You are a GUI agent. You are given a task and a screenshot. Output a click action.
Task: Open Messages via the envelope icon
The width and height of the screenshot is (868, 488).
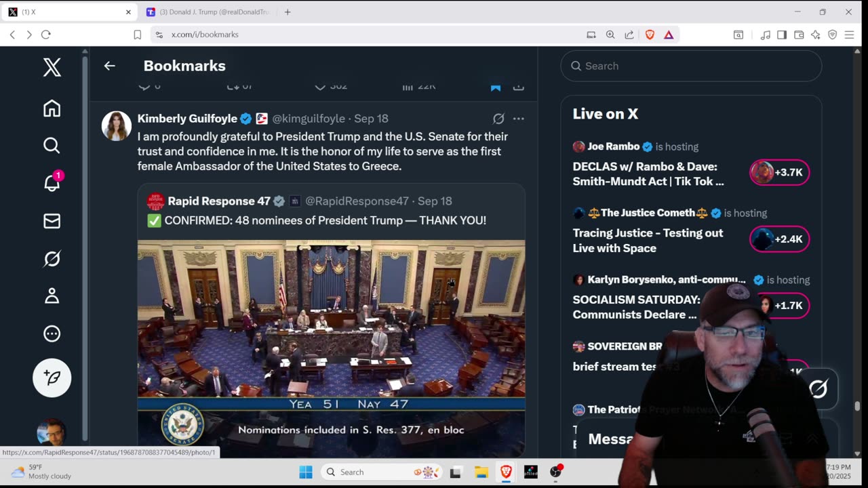tap(52, 221)
